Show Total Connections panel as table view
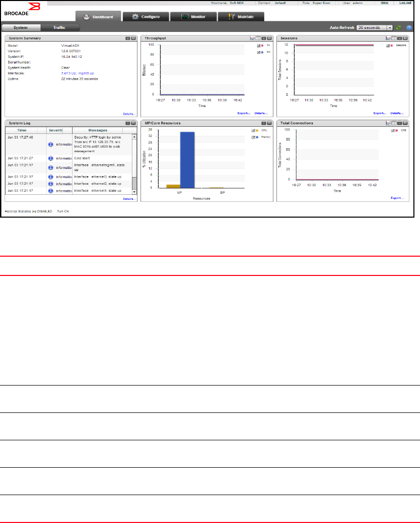The width and height of the screenshot is (420, 523). click(394, 123)
